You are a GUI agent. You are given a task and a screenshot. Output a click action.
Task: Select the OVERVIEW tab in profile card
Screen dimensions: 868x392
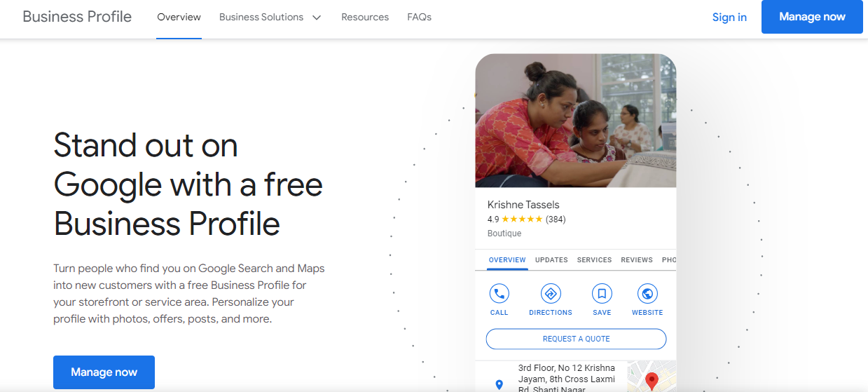tap(507, 259)
